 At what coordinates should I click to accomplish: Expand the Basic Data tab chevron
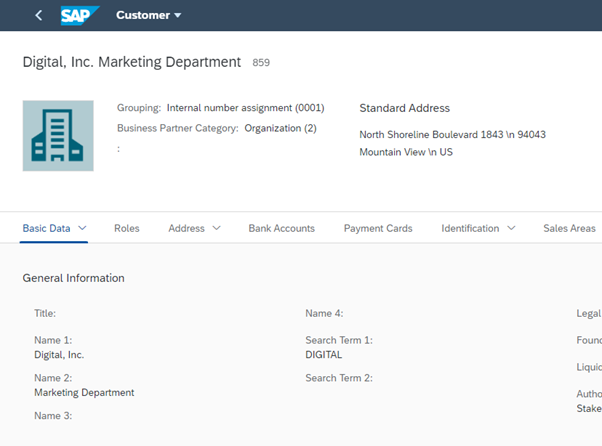click(82, 228)
